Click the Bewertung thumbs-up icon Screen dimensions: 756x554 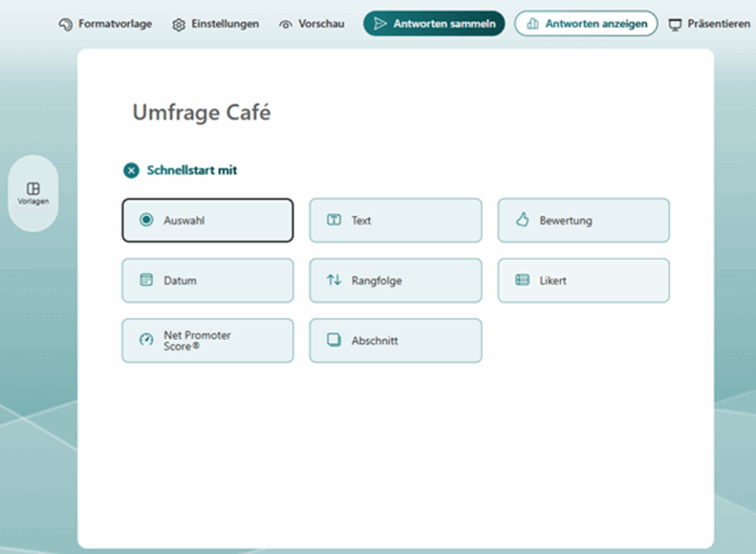[522, 219]
